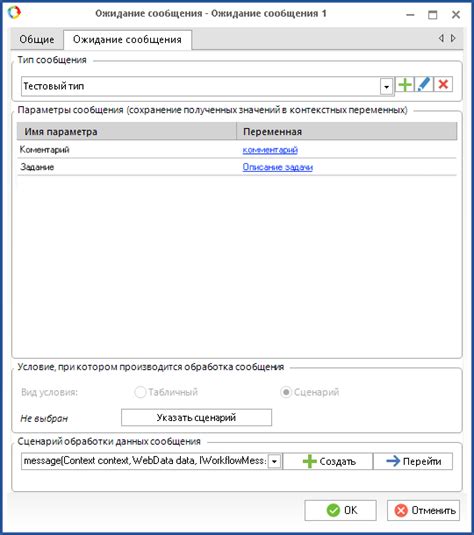Click the Указать сценарий button
Viewport: 474px width, 535px height.
click(196, 417)
